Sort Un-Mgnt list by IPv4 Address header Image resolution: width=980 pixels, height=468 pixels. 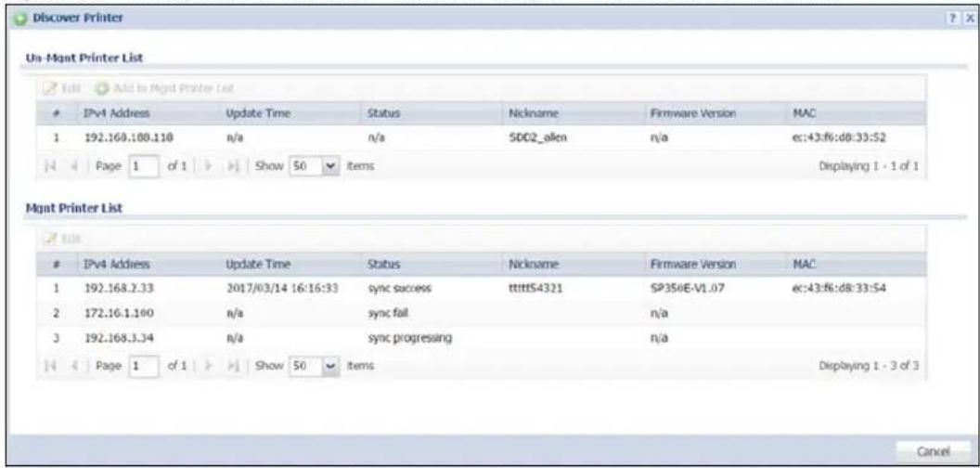148,113
